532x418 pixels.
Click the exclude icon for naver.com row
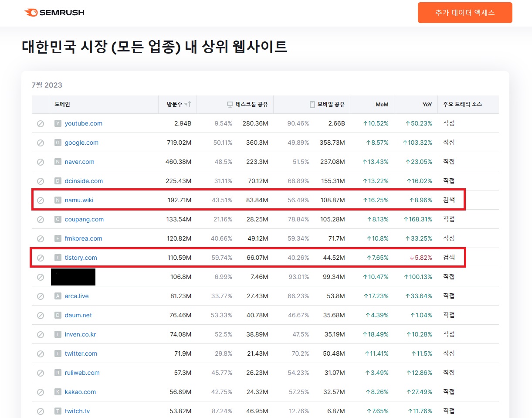coord(41,162)
